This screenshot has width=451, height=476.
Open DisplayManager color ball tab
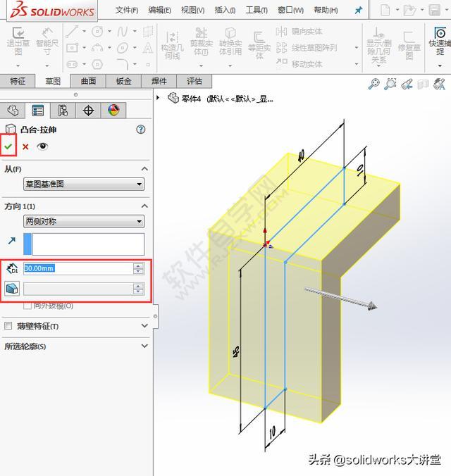[x=113, y=110]
